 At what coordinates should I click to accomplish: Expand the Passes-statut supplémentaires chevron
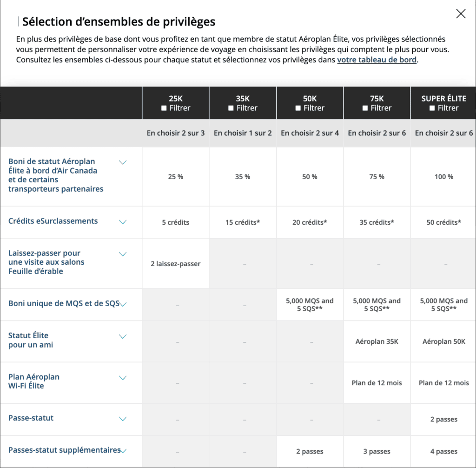pyautogui.click(x=123, y=450)
